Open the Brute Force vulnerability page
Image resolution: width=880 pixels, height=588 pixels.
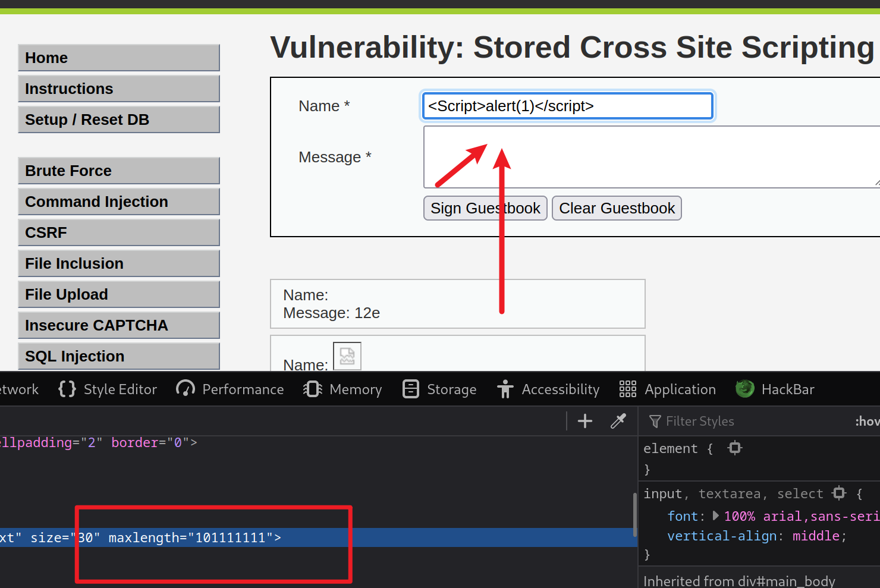click(119, 171)
